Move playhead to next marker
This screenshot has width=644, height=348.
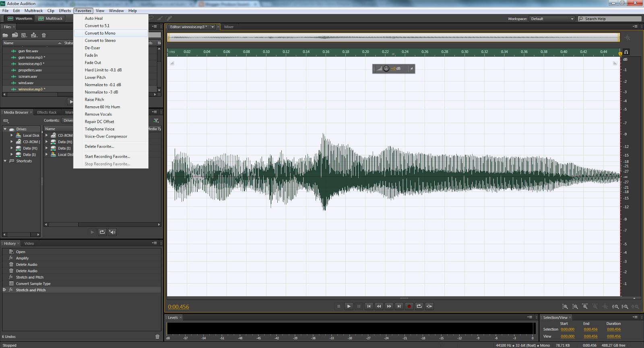coord(399,306)
